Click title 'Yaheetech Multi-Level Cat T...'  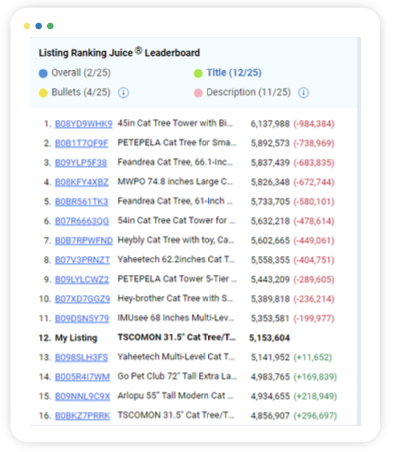tap(176, 357)
